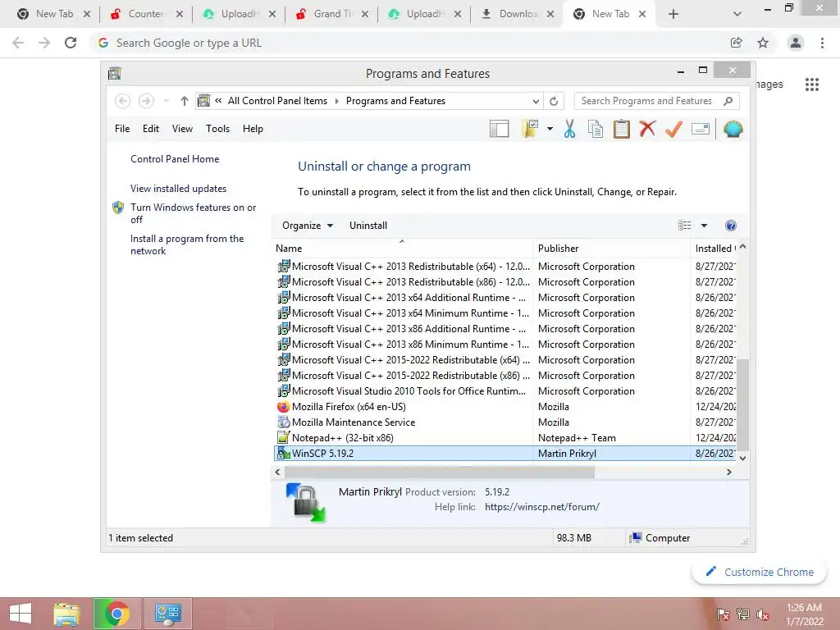Click the Rename toolbar icon

[x=701, y=129]
